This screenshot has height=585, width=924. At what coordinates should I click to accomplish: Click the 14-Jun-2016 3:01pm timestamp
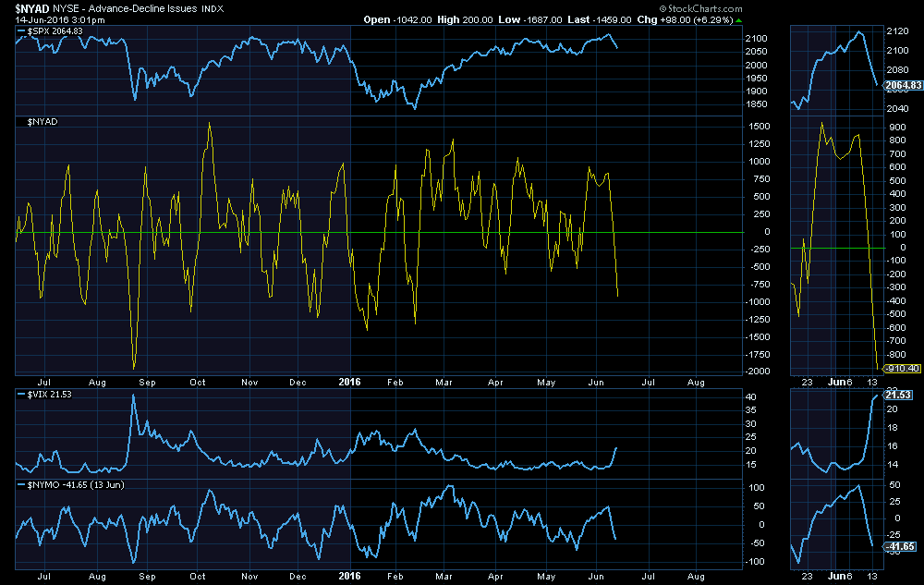[53, 18]
